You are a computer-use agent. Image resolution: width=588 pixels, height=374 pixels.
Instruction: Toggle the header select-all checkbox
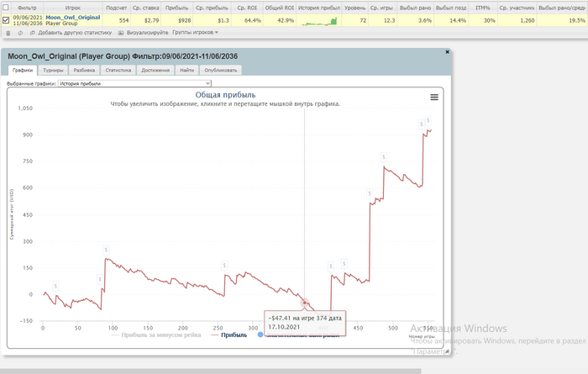tap(6, 7)
